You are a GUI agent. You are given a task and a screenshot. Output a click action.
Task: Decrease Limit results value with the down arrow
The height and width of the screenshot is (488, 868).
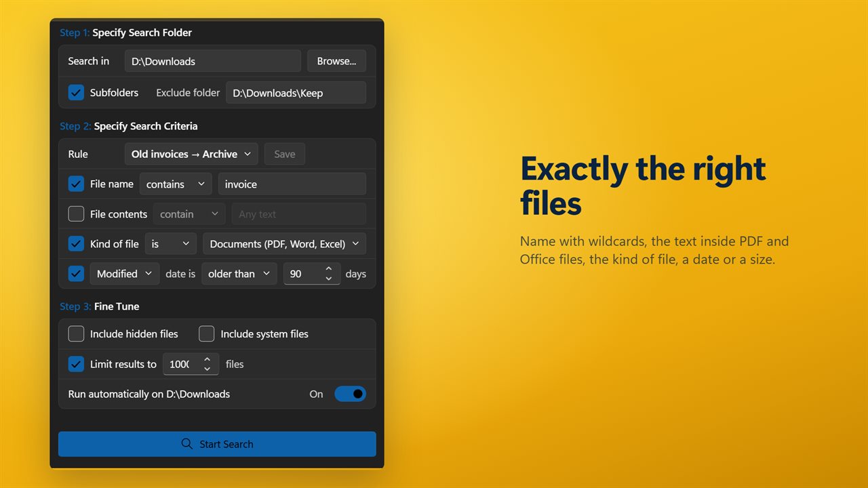(207, 369)
